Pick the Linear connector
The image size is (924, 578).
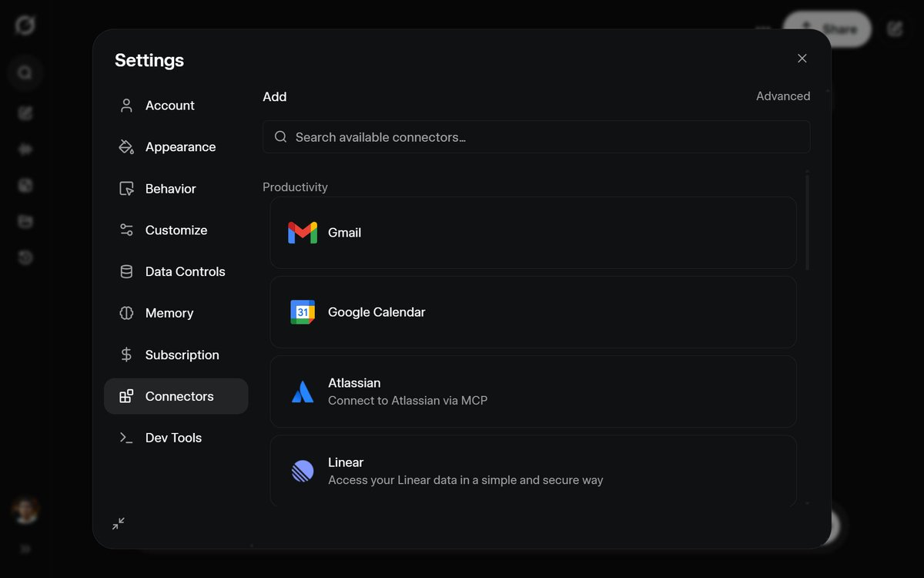533,471
